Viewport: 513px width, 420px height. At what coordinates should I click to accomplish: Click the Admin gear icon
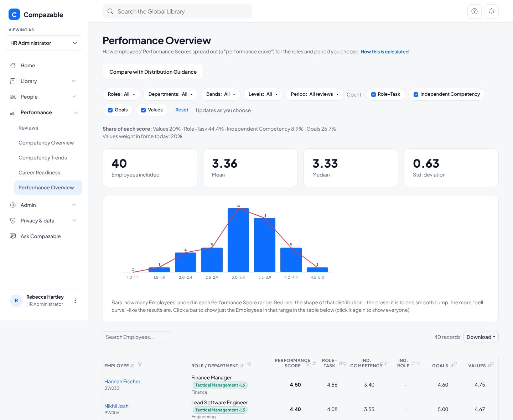13,205
